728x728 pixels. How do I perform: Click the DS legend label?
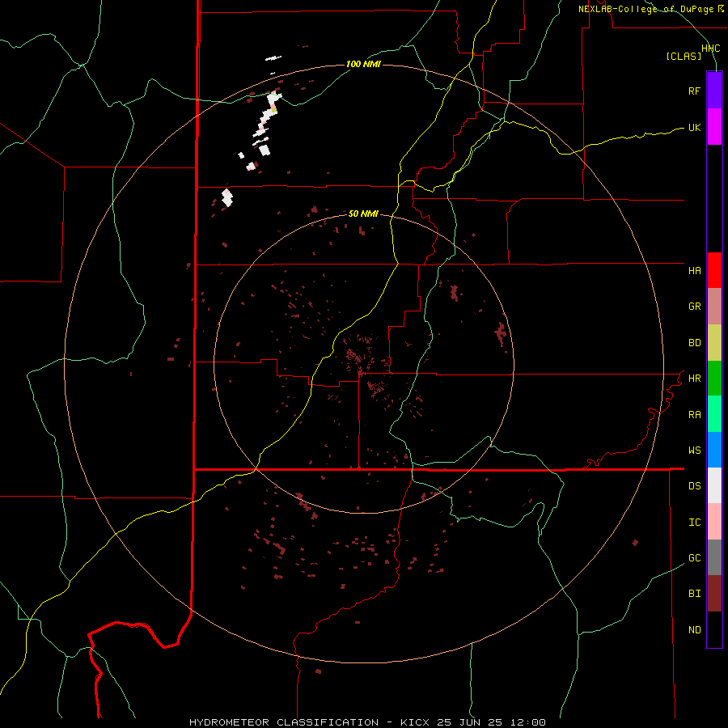click(694, 486)
